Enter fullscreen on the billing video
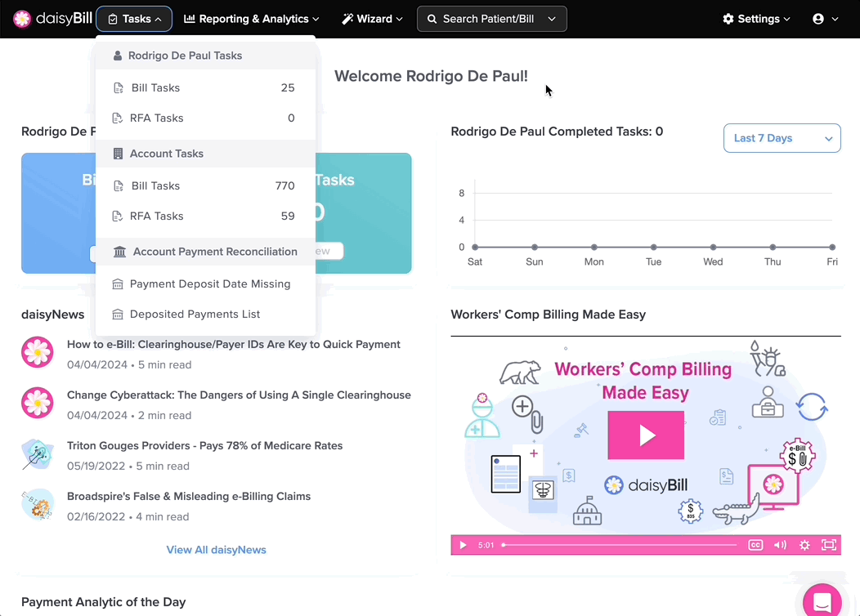 tap(830, 545)
